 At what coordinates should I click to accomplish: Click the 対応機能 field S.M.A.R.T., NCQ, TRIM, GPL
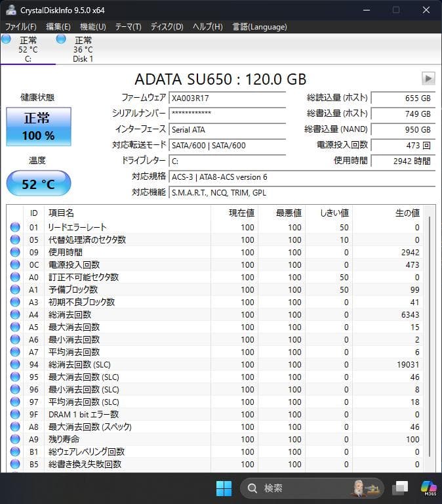(x=302, y=192)
